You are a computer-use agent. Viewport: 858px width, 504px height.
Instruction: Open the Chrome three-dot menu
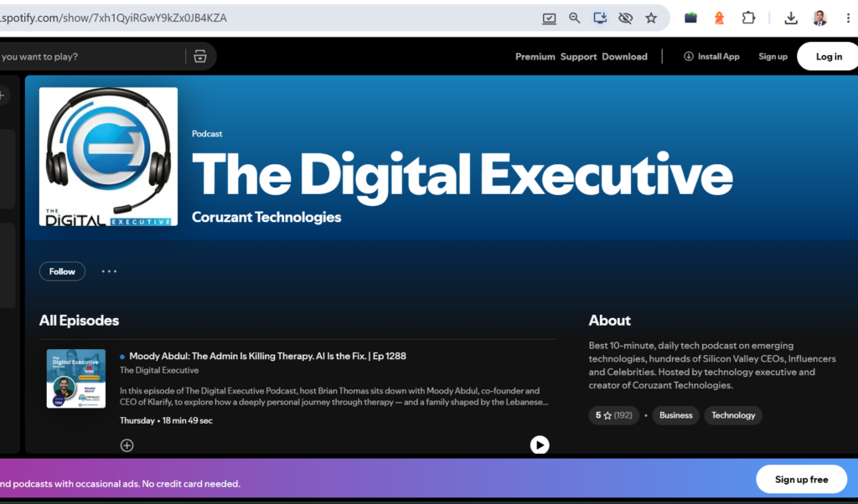848,18
